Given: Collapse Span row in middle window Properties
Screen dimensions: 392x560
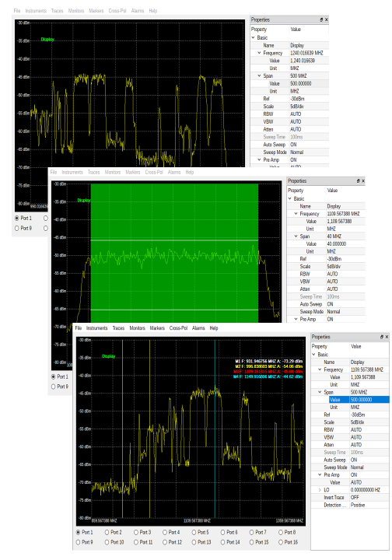Looking at the screenshot, I should (x=296, y=236).
